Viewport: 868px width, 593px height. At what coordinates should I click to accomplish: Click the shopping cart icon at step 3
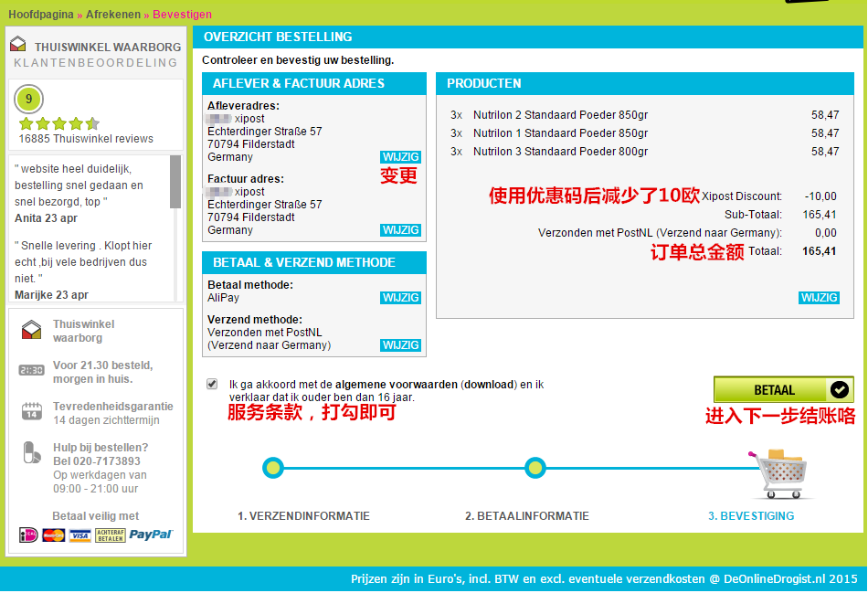click(x=781, y=473)
